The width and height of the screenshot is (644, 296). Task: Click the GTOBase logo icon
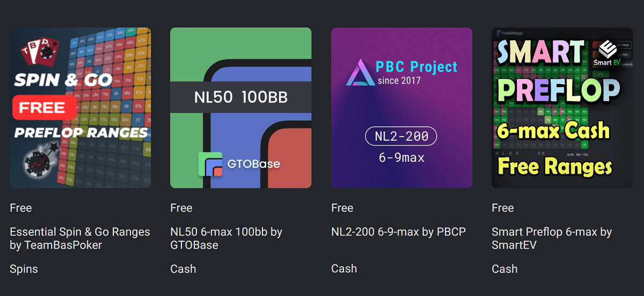pyautogui.click(x=210, y=164)
